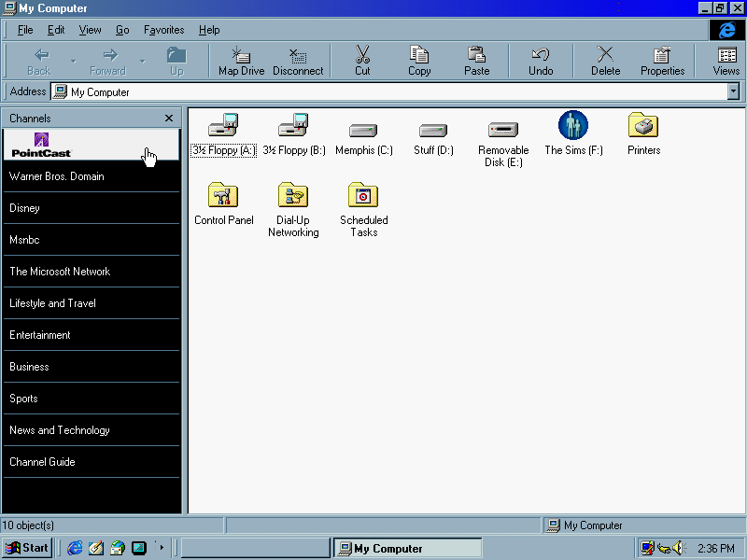Select the 3½ Floppy (A:) drive
Image resolution: width=747 pixels, height=560 pixels.
coord(223,126)
